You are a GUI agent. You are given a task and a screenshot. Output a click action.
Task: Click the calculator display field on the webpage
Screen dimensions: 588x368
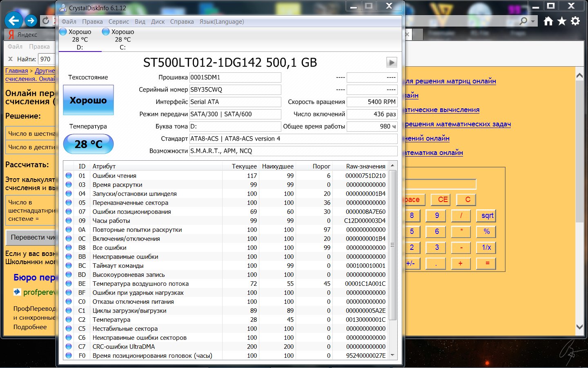click(x=440, y=184)
